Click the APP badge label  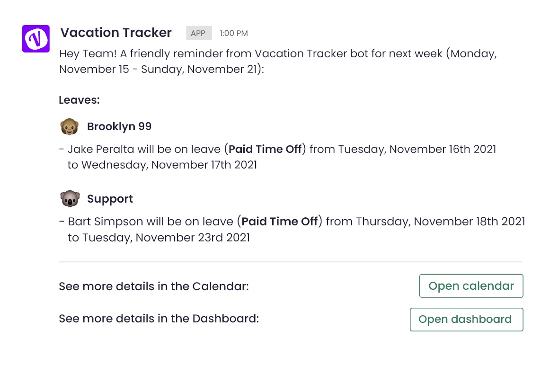(198, 33)
